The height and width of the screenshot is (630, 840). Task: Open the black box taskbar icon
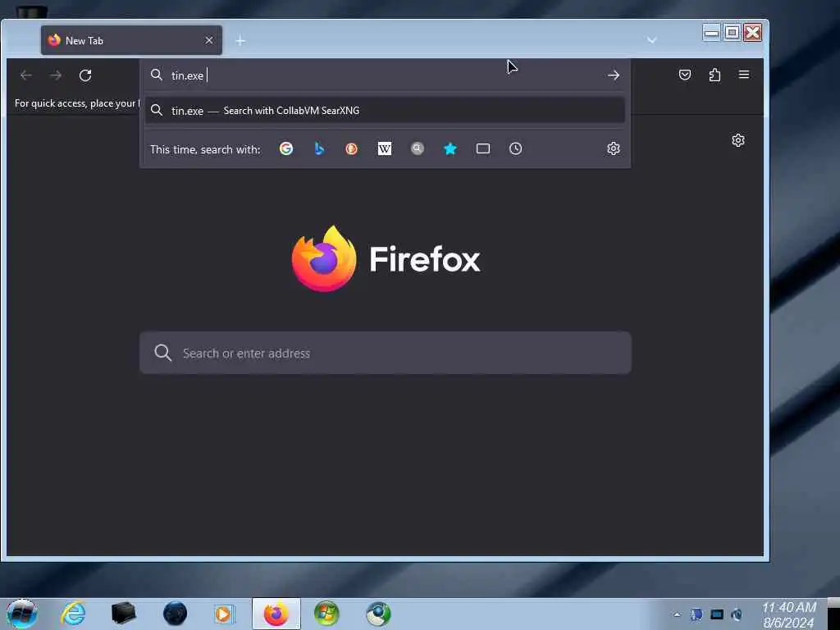(123, 614)
